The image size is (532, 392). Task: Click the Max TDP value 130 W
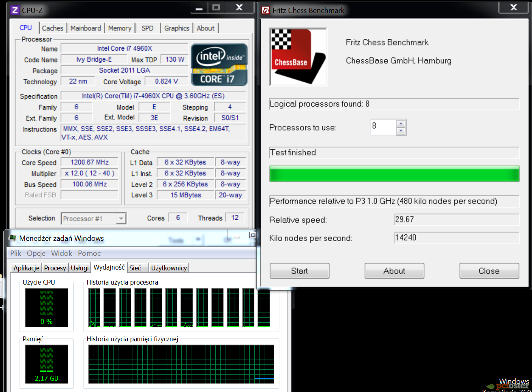175,59
